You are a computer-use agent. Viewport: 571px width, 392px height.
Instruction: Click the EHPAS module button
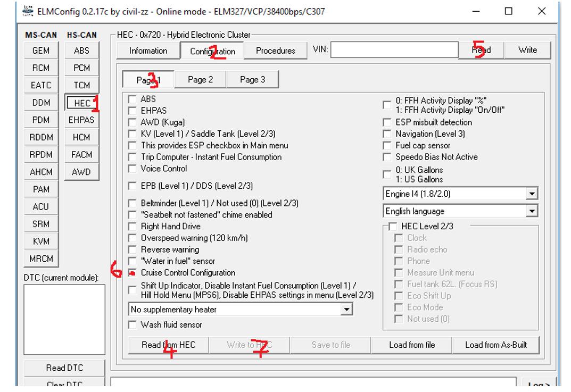(x=82, y=120)
